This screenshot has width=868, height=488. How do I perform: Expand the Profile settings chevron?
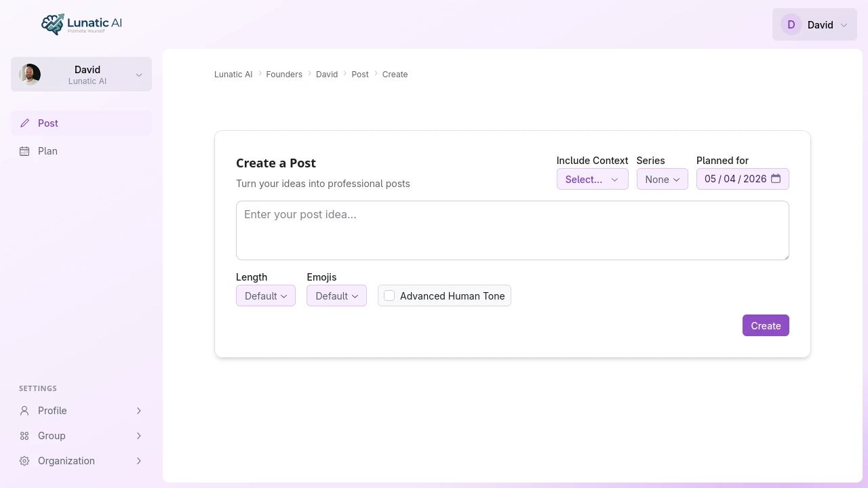click(139, 411)
